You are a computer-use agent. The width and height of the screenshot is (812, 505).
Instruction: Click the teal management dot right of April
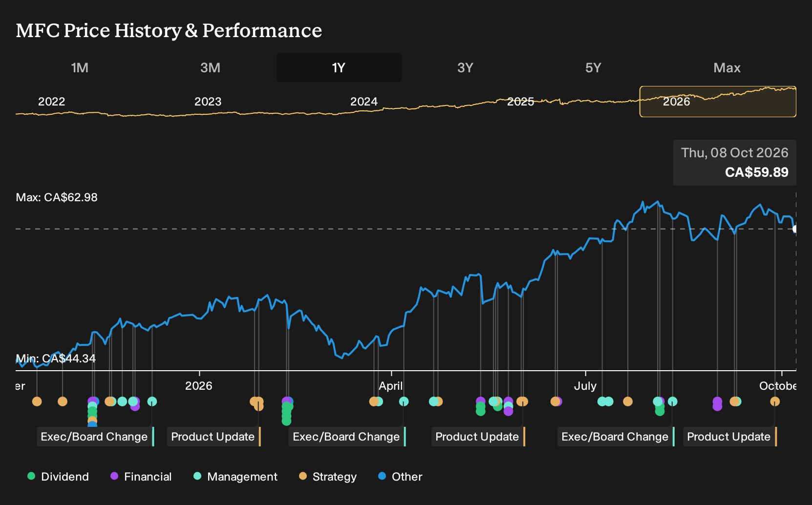[x=404, y=401]
